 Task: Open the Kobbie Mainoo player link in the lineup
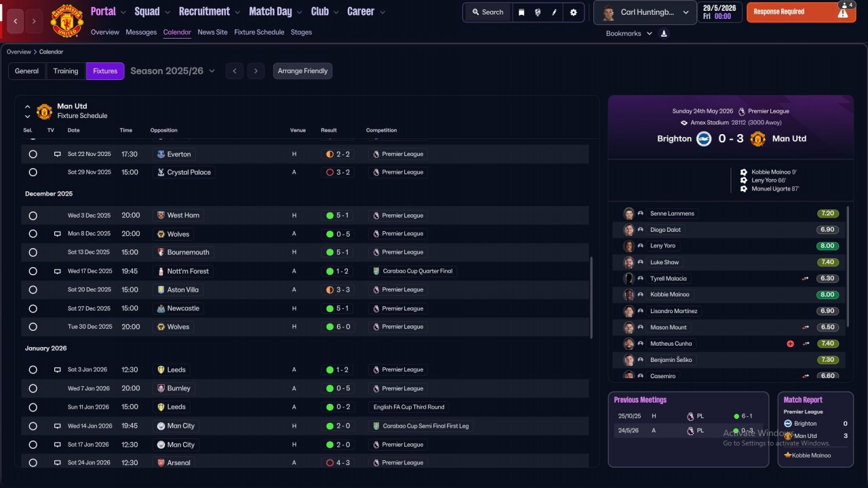point(669,295)
